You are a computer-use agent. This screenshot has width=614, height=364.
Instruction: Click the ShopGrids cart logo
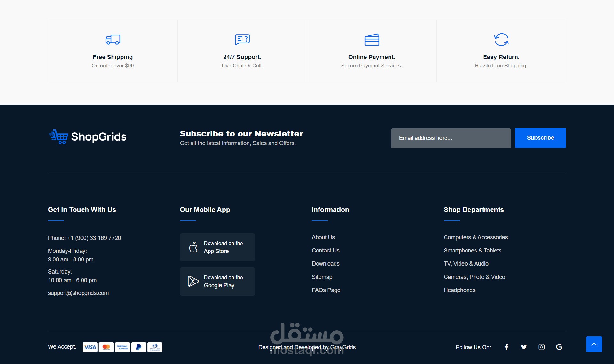pyautogui.click(x=59, y=137)
